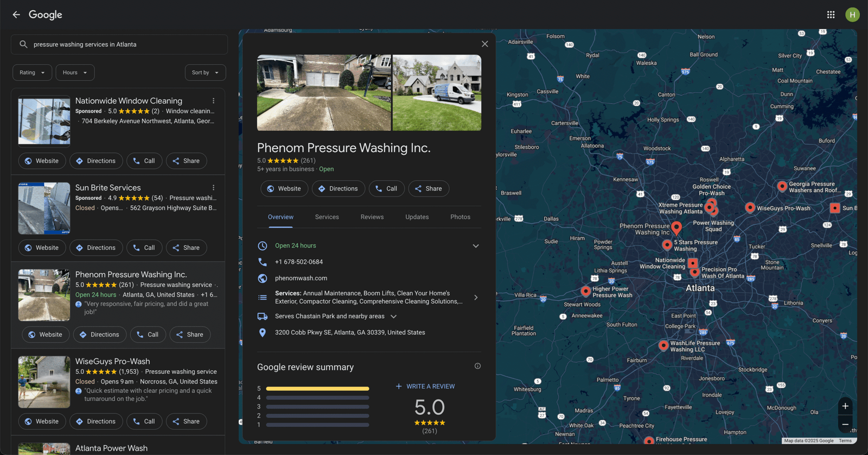Image resolution: width=868 pixels, height=455 pixels.
Task: Go back using the arrow beside Google logo
Action: [16, 15]
